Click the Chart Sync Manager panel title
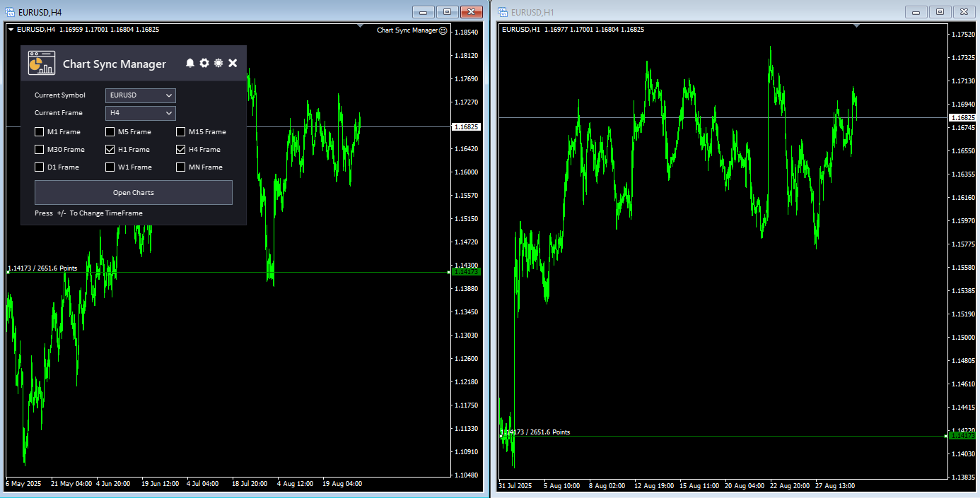 click(115, 64)
